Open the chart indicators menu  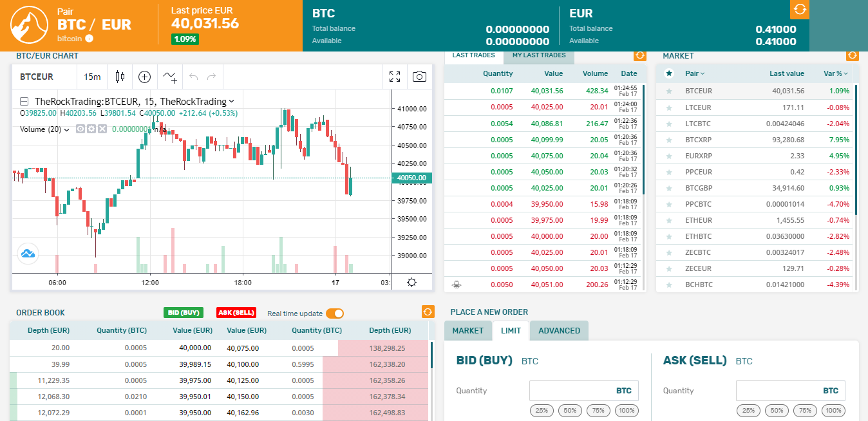click(x=170, y=77)
